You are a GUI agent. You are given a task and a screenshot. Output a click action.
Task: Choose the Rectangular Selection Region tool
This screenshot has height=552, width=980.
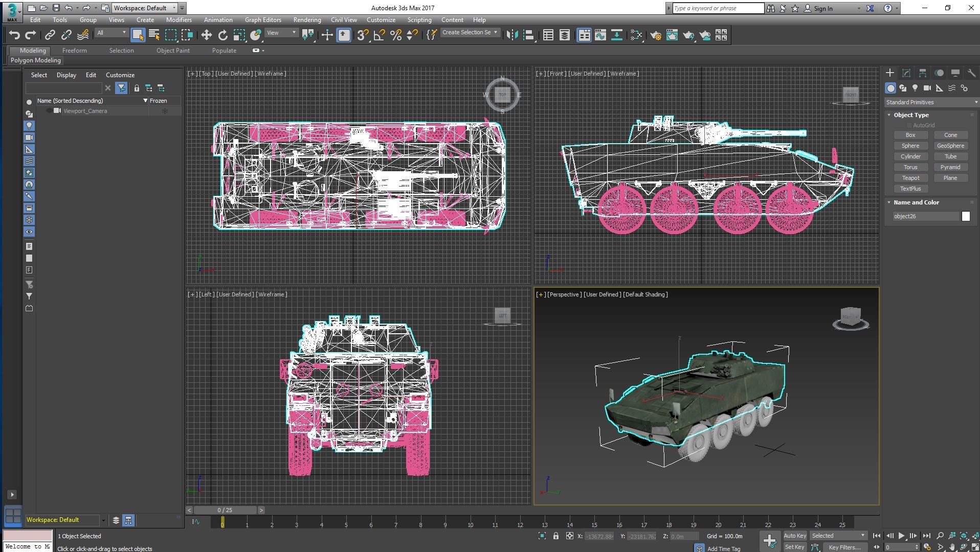click(x=171, y=35)
